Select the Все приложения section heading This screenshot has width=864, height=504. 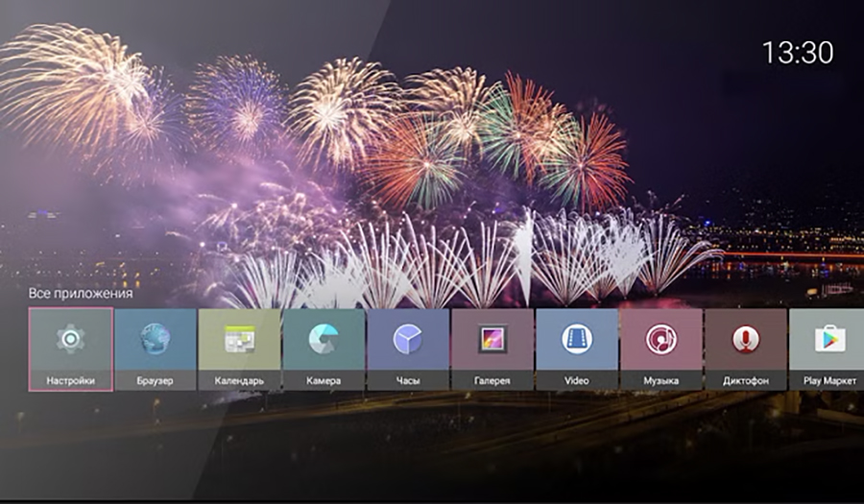point(81,293)
